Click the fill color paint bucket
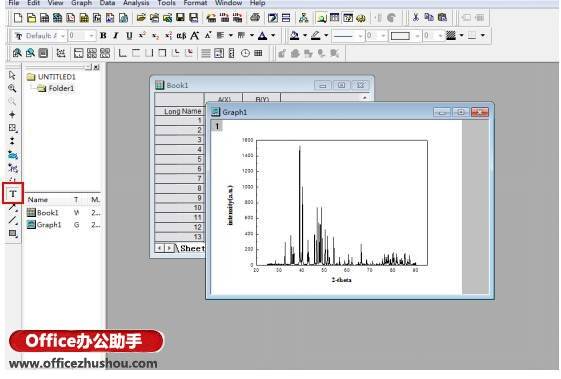The width and height of the screenshot is (561, 379). [294, 35]
